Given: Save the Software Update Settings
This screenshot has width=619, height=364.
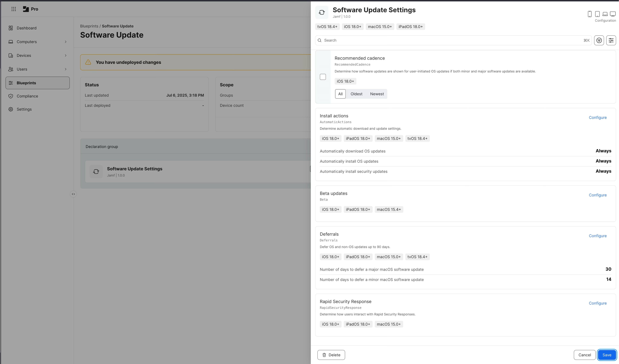Looking at the screenshot, I should pyautogui.click(x=607, y=355).
